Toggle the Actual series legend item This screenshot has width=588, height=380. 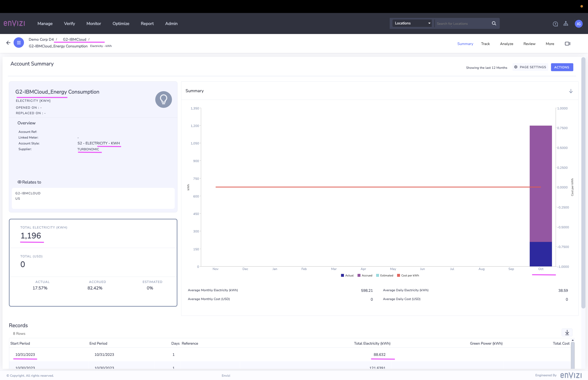click(347, 275)
